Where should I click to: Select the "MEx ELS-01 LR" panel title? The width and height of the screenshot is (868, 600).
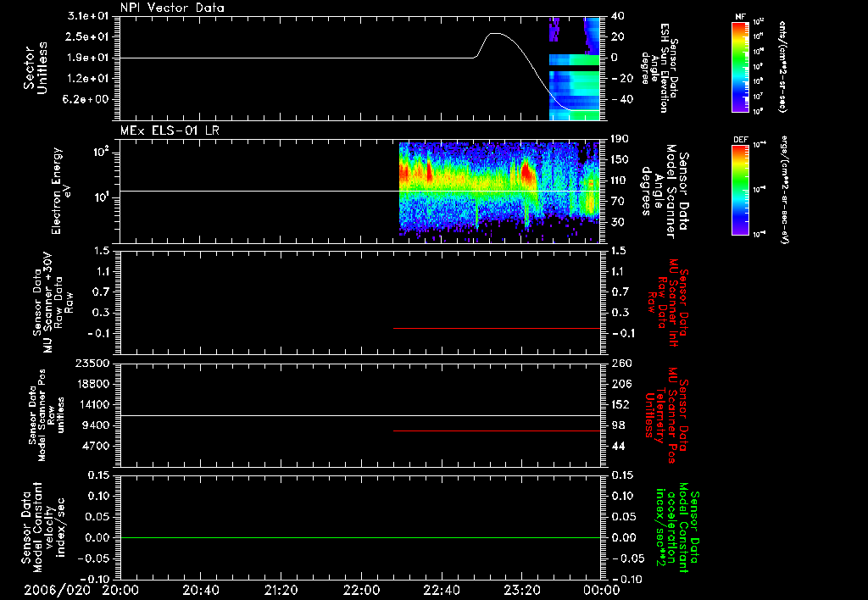tap(170, 131)
